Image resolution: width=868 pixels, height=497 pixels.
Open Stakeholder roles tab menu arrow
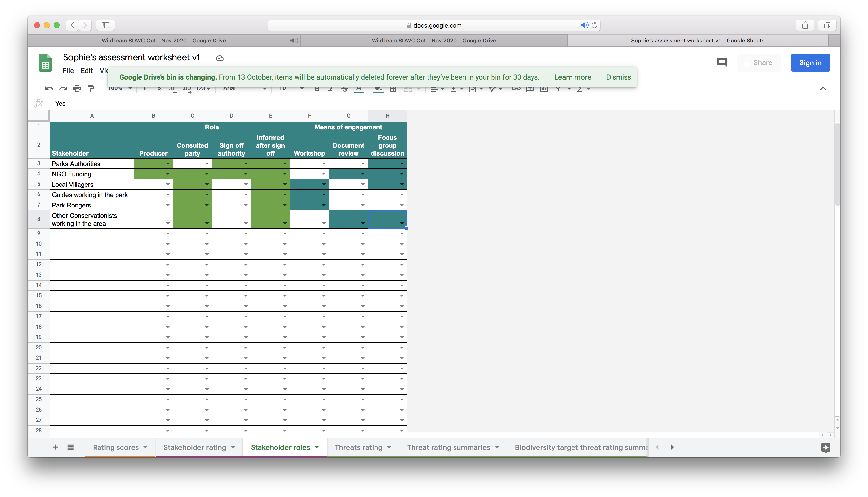pyautogui.click(x=317, y=447)
